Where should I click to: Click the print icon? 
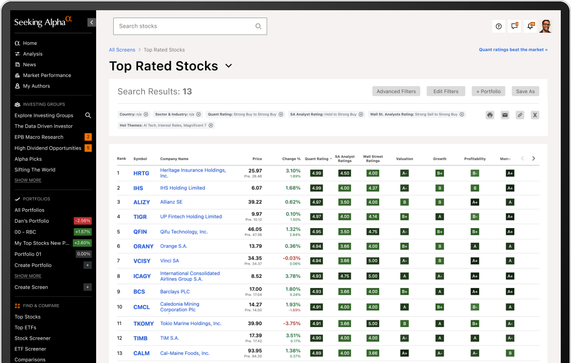click(x=490, y=115)
